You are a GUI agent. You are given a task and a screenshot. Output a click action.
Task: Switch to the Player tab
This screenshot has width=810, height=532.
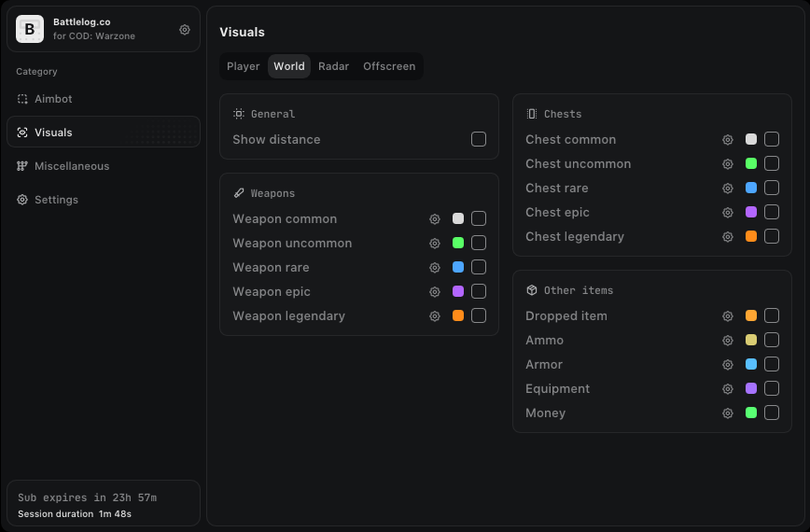point(244,66)
